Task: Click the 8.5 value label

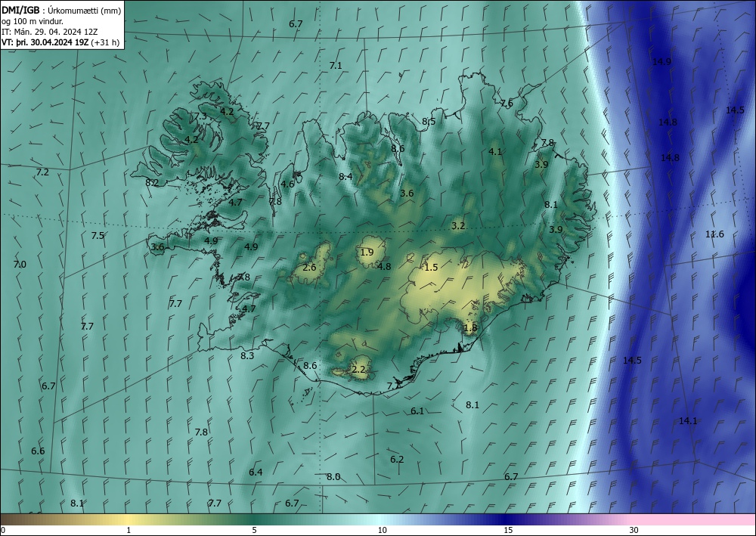Action: pos(429,122)
